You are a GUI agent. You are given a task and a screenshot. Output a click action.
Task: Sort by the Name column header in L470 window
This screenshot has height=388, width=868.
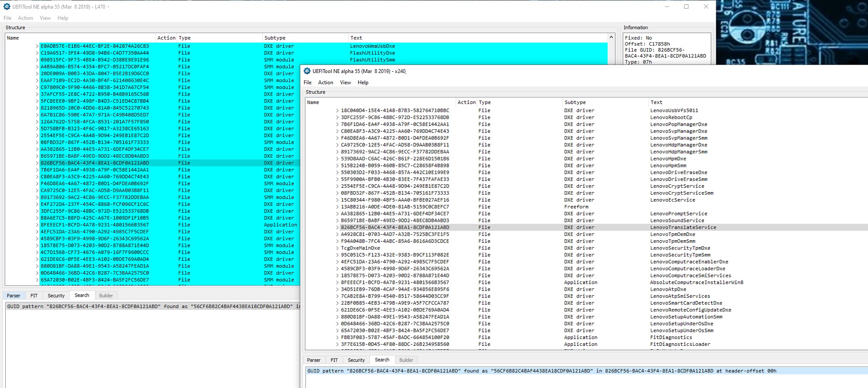point(80,38)
